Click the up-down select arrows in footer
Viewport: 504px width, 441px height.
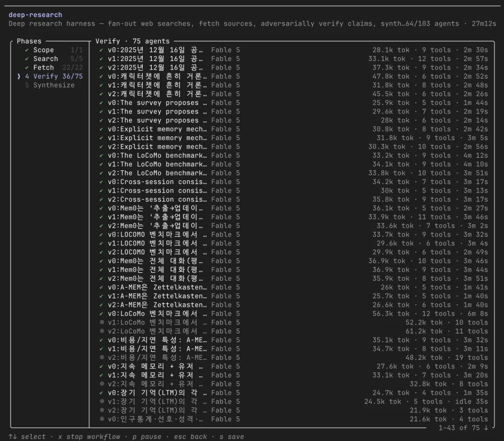(x=13, y=437)
